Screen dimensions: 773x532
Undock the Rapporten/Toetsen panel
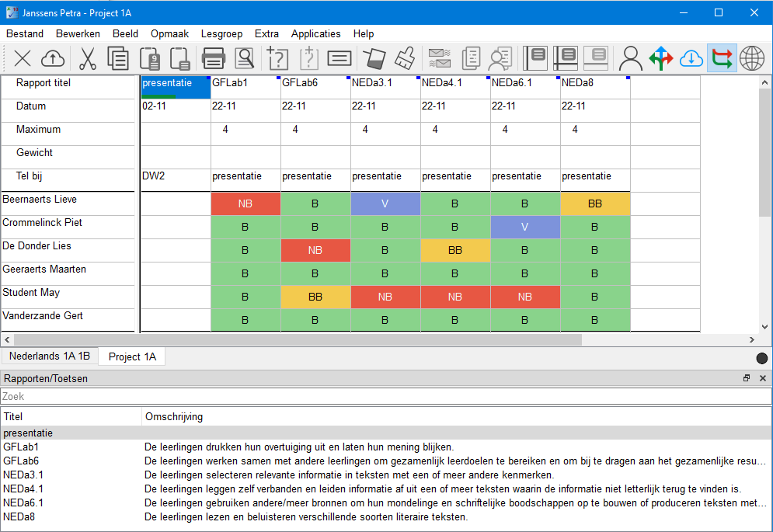click(747, 378)
